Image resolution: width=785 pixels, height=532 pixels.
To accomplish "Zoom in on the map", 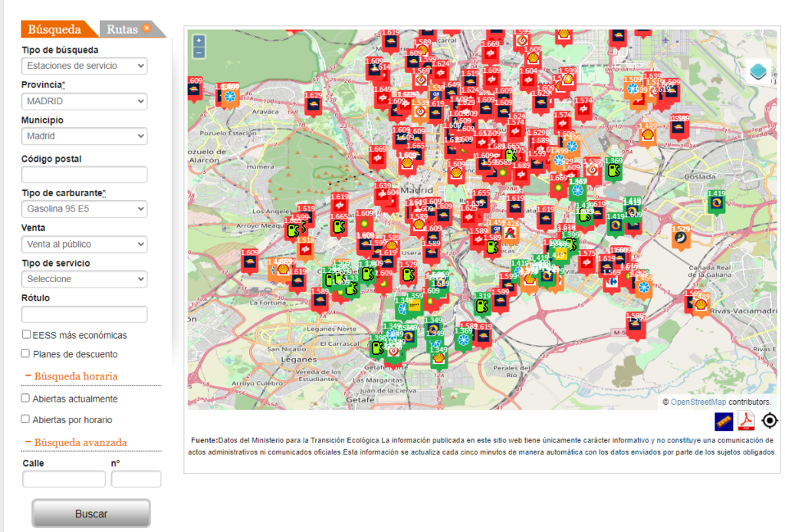I will (199, 41).
